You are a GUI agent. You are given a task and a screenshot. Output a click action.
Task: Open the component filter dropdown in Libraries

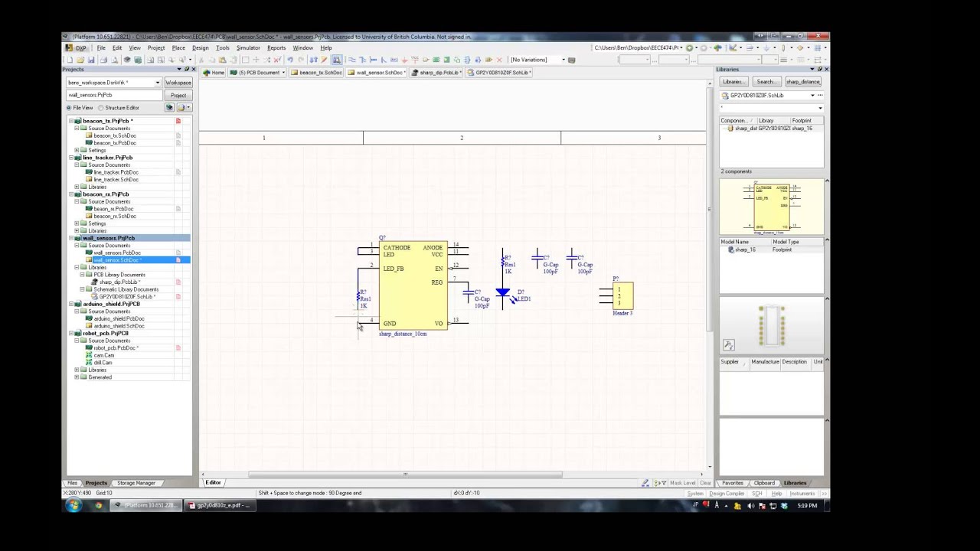point(820,108)
